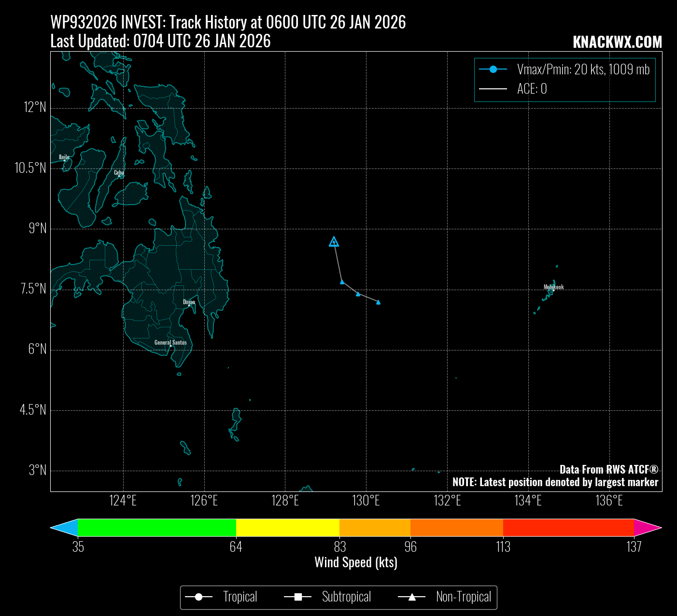677x616 pixels.
Task: Select the easternmost triangle track marker
Action: tap(378, 302)
